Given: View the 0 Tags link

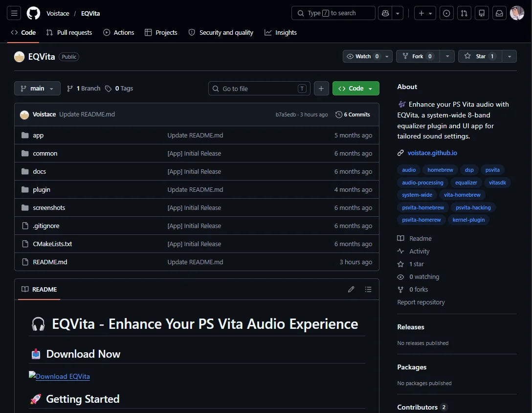Looking at the screenshot, I should point(119,88).
